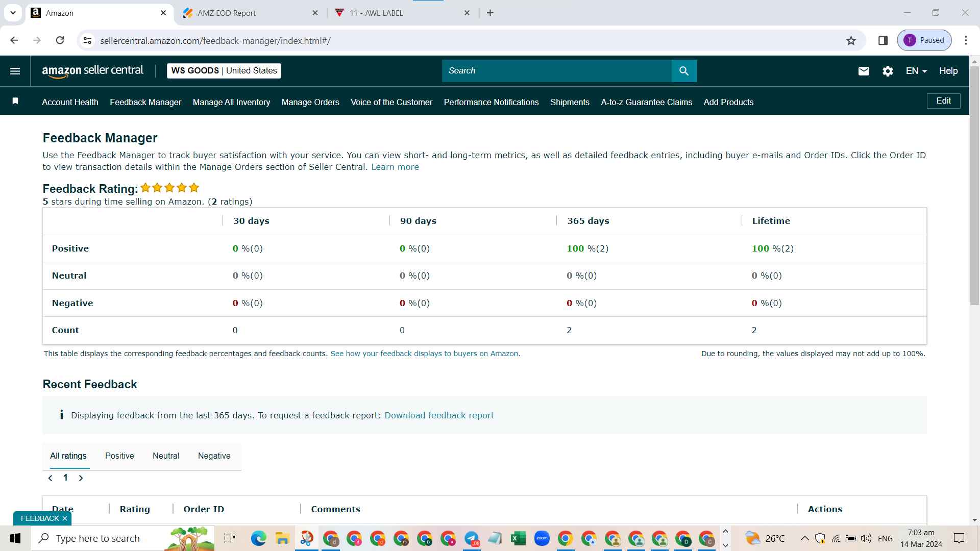Select the Neutral feedback tab

pos(166,456)
